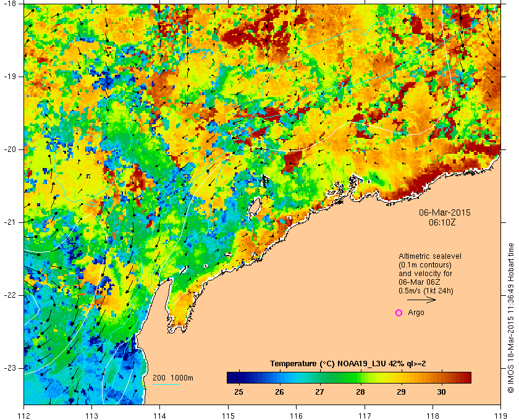The image size is (519, 420).
Task: Click the latitude axis label -23
Action: (9, 367)
